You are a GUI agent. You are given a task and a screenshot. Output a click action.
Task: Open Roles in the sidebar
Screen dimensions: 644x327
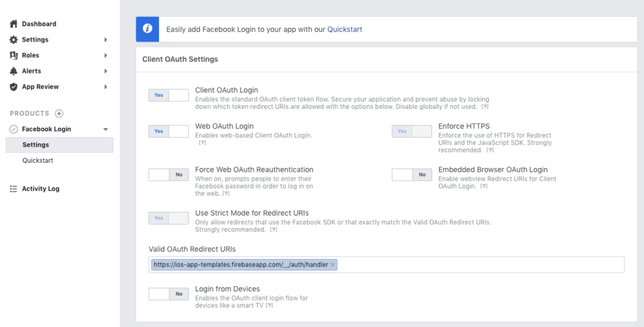coord(30,55)
